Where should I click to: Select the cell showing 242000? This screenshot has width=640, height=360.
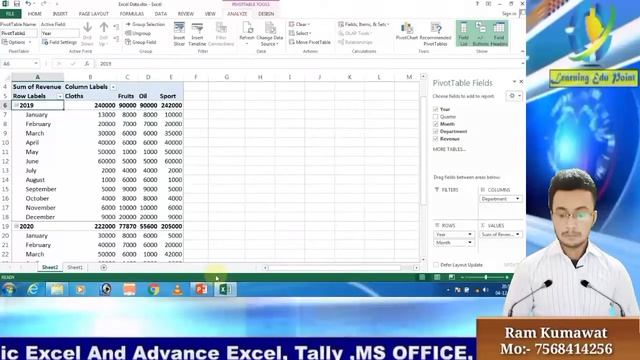tap(171, 105)
